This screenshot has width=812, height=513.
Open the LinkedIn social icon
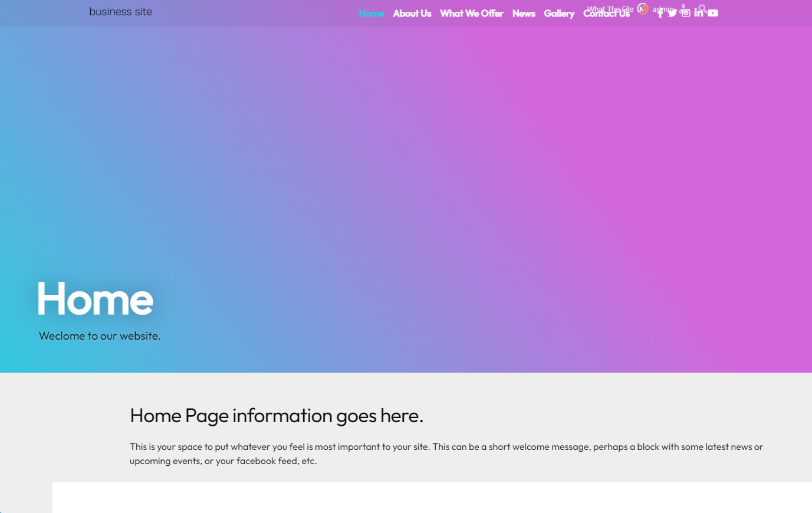click(699, 12)
